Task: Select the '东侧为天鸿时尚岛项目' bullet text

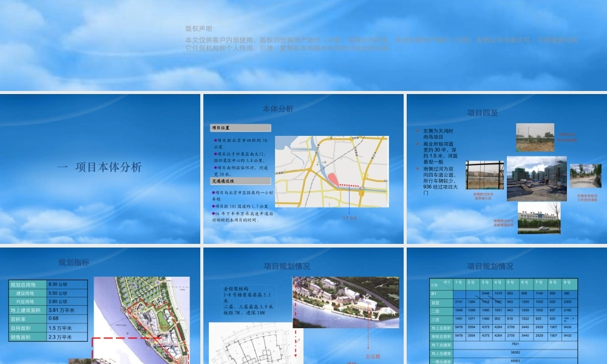Action: (438, 134)
